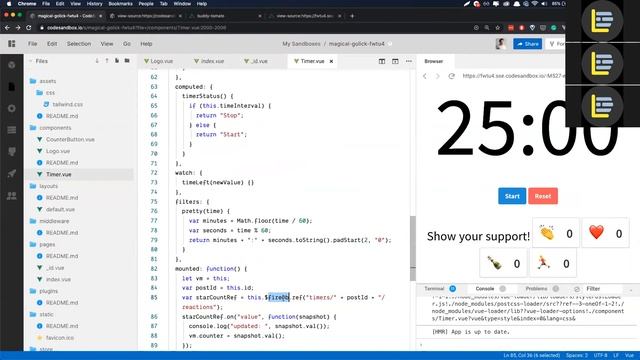Open the configuration settings sidebar icon

pos(12,108)
